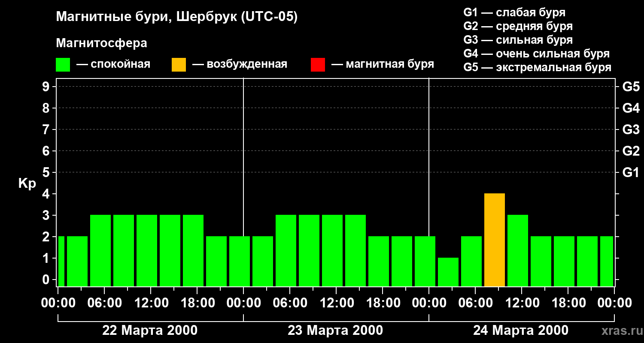Select the shortest green bar with Kp 1
Image resolution: width=644 pixels, height=343 pixels.
448,272
